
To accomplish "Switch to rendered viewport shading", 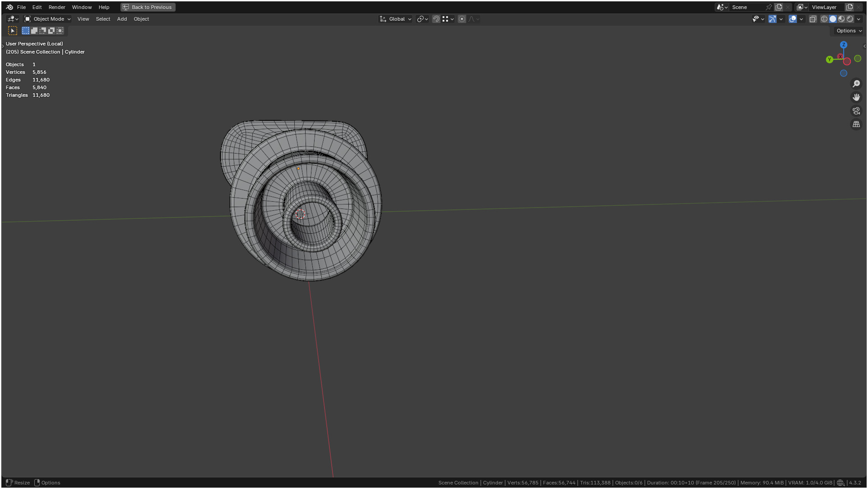I will (850, 19).
